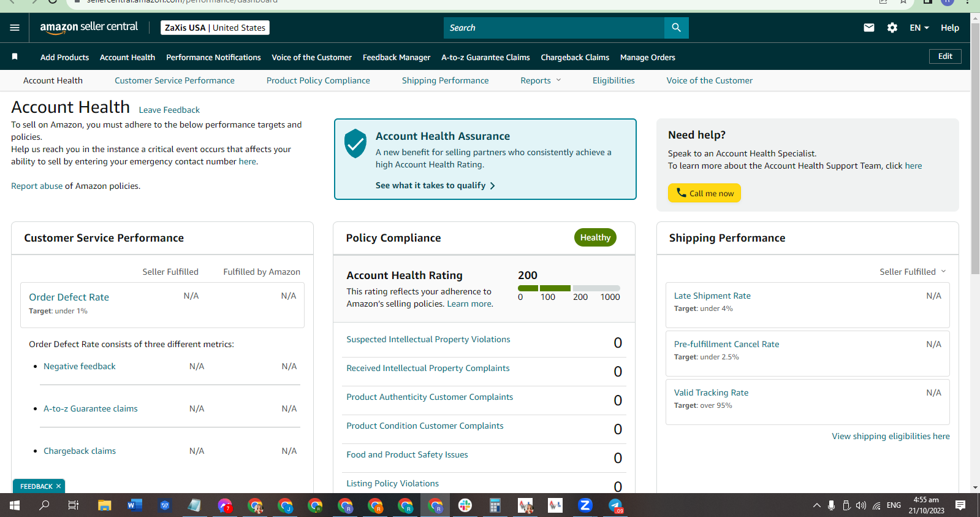Open Feedback Manager in the top bar
The height and width of the screenshot is (517, 980).
pos(397,57)
